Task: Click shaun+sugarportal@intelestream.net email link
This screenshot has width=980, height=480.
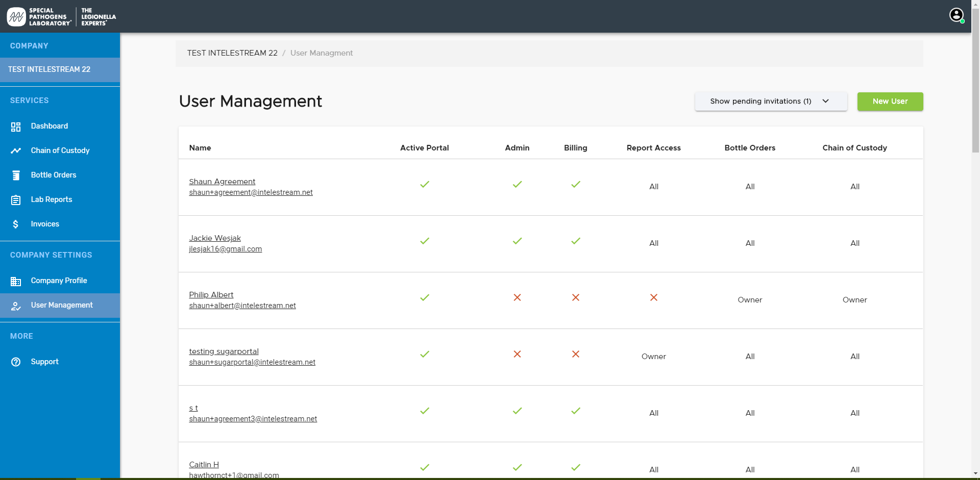Action: click(x=252, y=362)
